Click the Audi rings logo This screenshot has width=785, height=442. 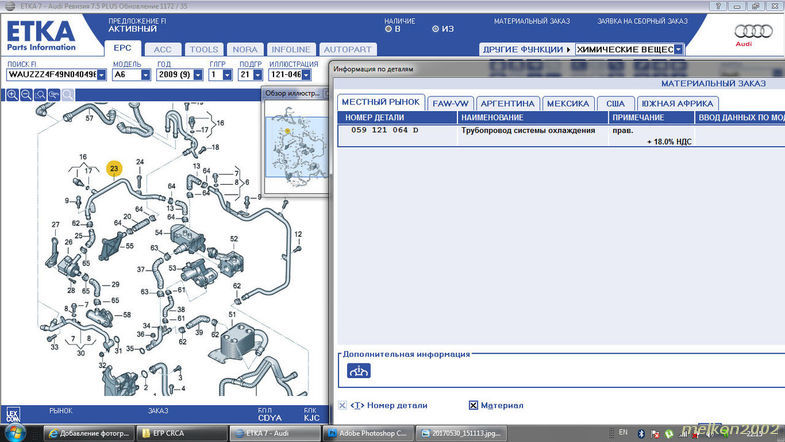753,31
